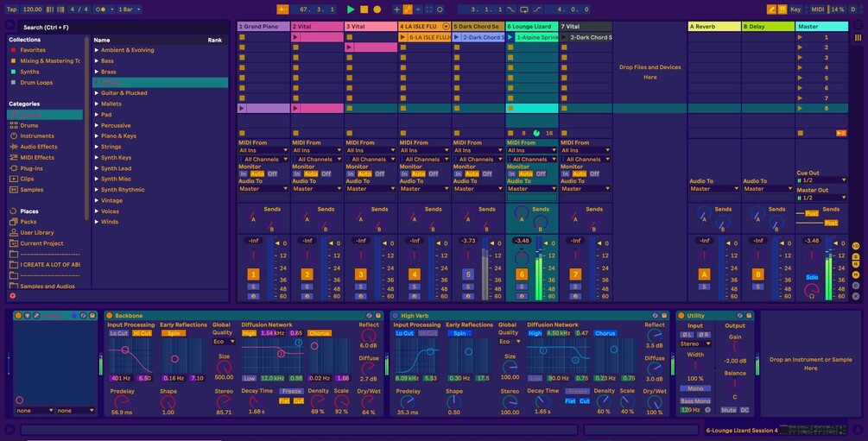Toggle the Key map mode button
The image size is (868, 441).
pyautogui.click(x=795, y=9)
